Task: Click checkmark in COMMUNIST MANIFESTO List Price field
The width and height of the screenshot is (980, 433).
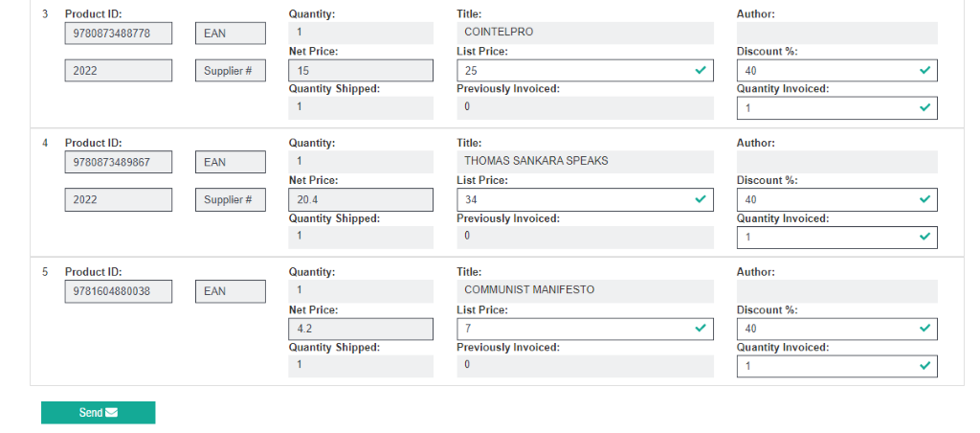Action: tap(701, 329)
